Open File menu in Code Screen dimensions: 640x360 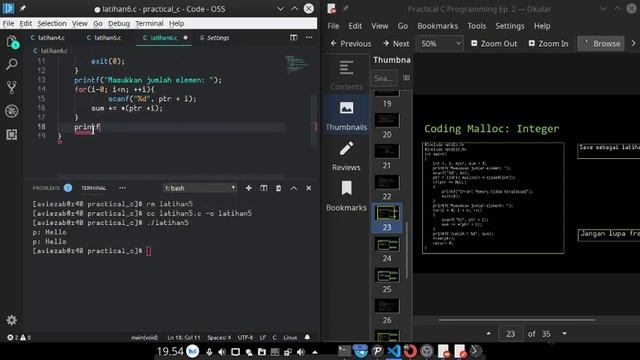(x=9, y=23)
